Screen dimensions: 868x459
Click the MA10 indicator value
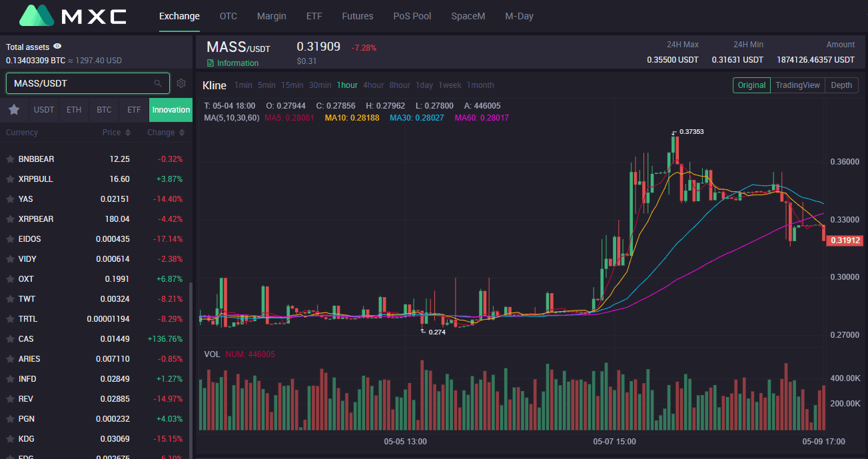click(x=352, y=118)
